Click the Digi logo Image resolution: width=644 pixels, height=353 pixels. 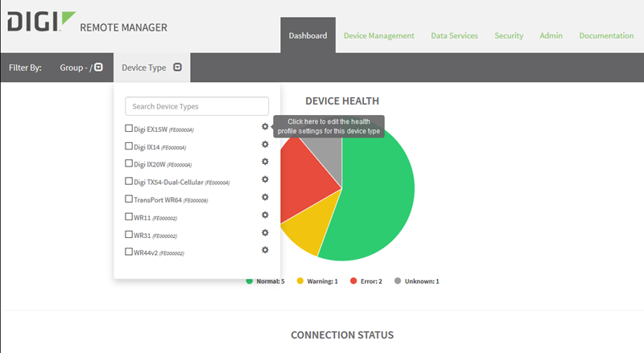tap(41, 22)
